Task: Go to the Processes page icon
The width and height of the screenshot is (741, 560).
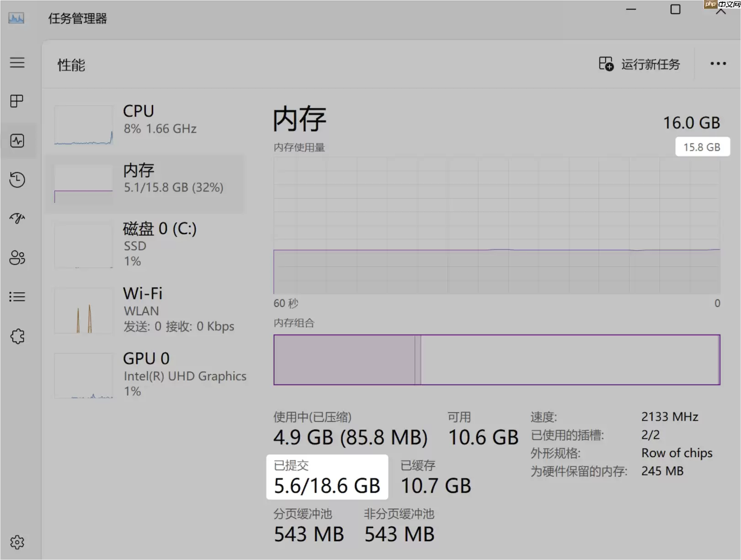Action: tap(17, 101)
